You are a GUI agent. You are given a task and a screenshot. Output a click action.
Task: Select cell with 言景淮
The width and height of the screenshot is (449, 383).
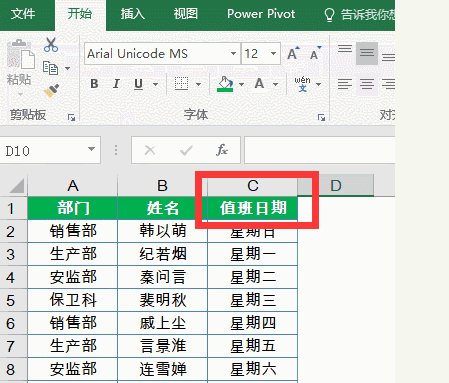(162, 346)
